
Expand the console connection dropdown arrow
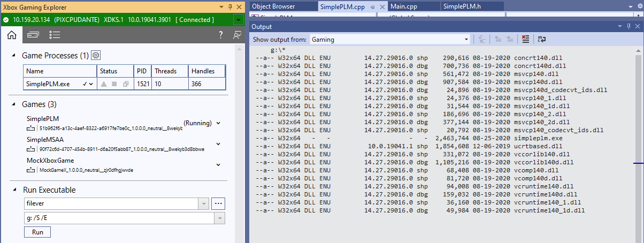tap(237, 20)
